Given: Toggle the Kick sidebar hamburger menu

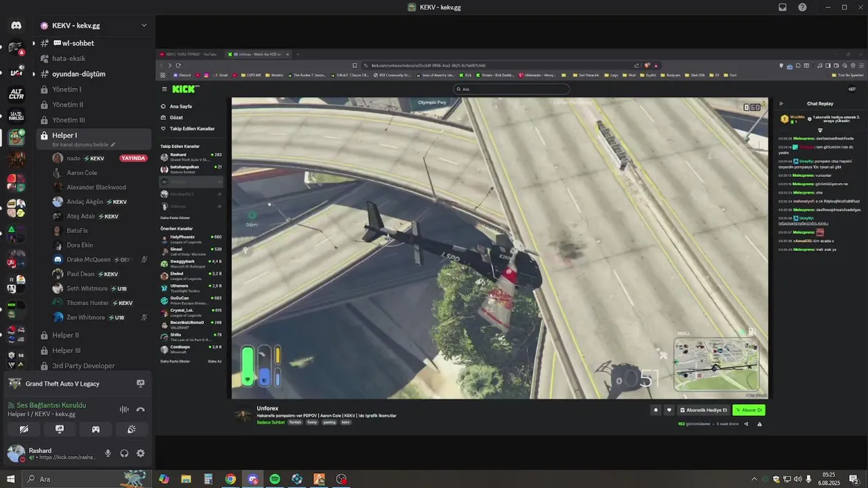Looking at the screenshot, I should tap(164, 89).
